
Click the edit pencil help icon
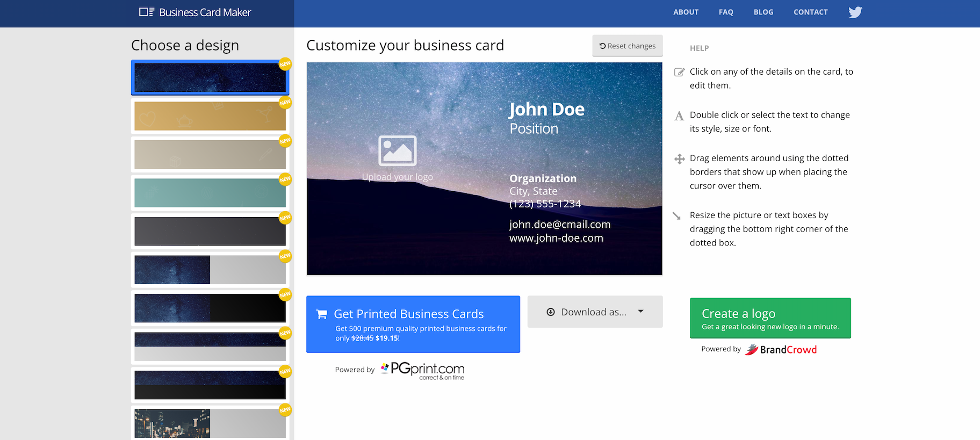[x=679, y=72]
